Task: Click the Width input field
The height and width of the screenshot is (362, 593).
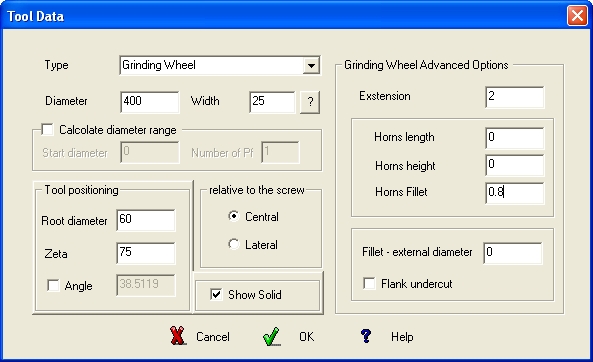Action: tap(272, 102)
